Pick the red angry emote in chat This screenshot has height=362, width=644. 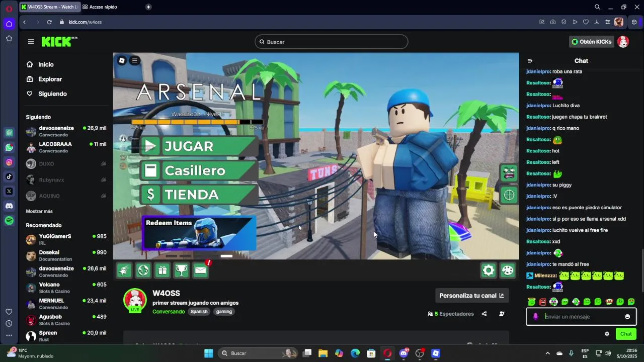pos(542,302)
